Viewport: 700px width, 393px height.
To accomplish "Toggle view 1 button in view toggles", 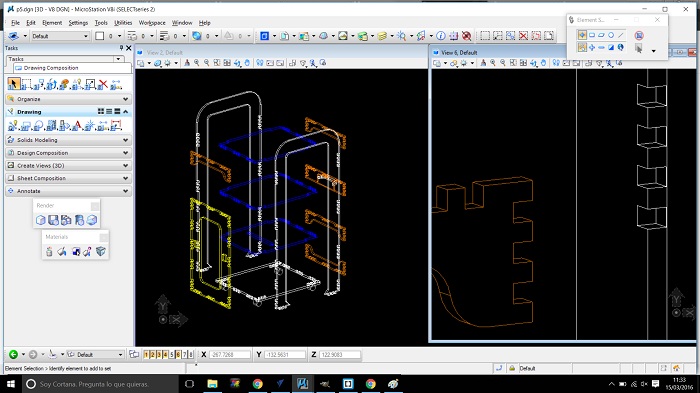I will click(146, 355).
